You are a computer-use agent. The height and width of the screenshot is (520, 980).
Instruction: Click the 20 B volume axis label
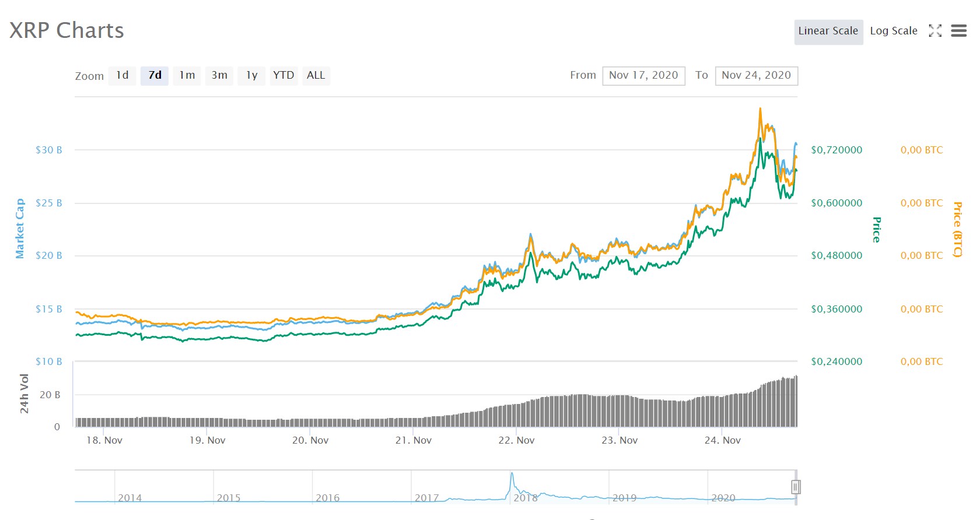point(50,395)
